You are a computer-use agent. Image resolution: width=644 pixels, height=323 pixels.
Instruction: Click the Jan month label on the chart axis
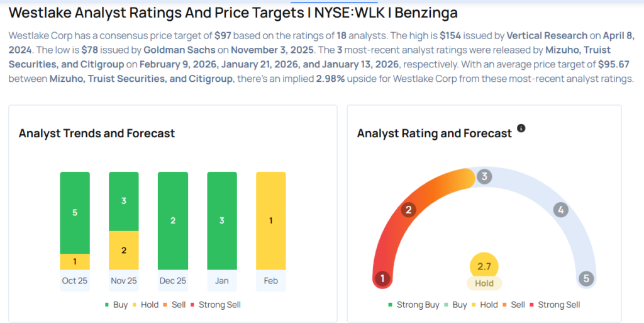[222, 281]
